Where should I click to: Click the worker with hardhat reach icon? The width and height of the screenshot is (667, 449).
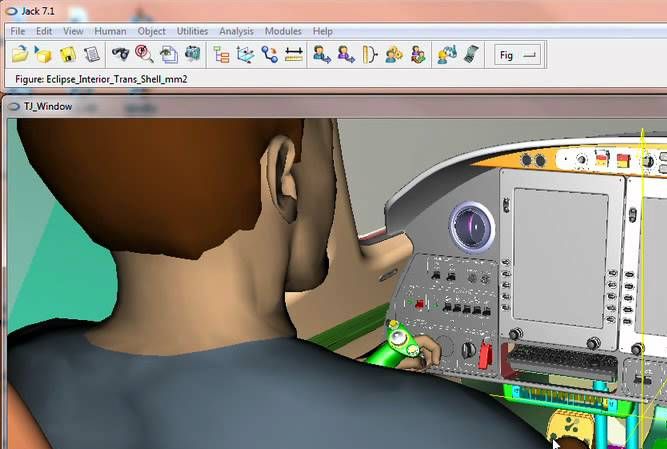pyautogui.click(x=447, y=54)
